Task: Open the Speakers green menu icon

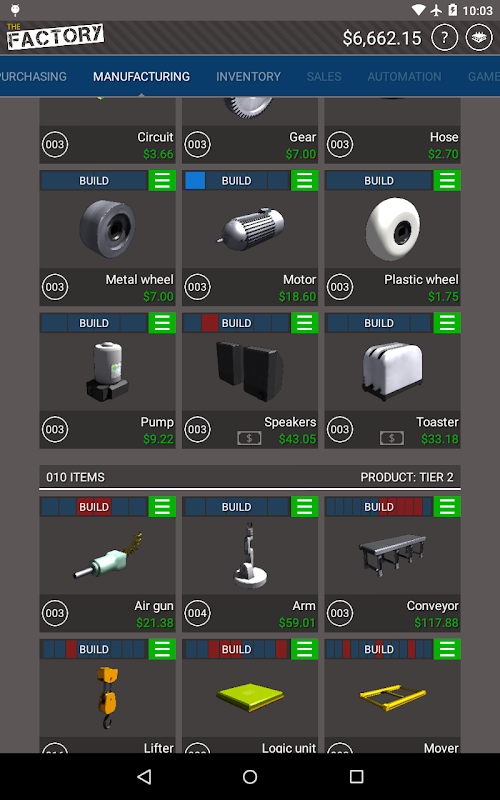Action: point(305,323)
